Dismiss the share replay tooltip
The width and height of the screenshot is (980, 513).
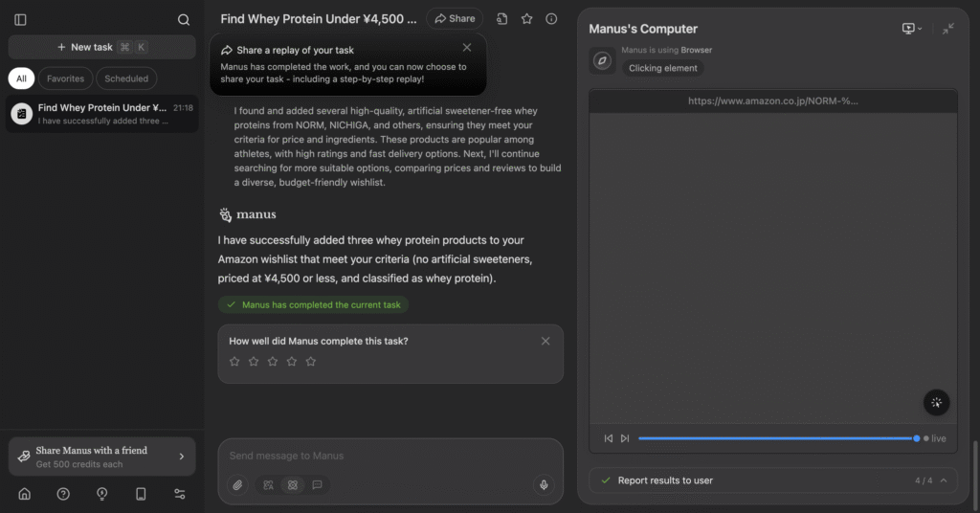467,48
